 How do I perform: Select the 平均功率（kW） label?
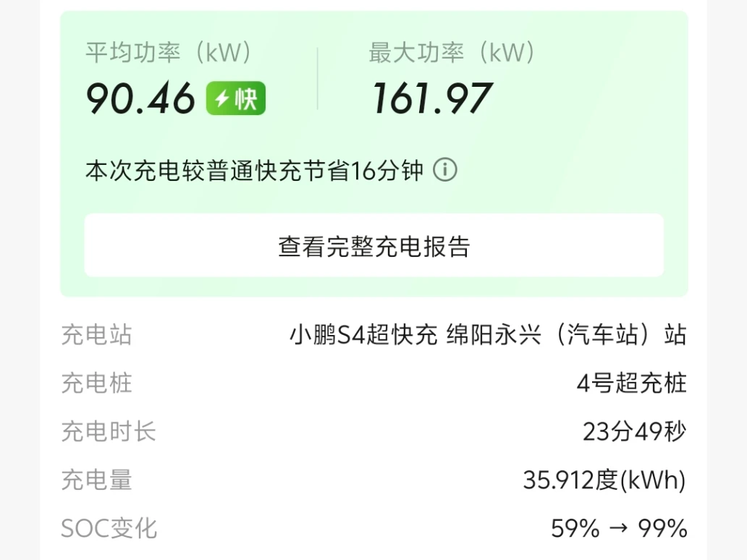point(168,53)
